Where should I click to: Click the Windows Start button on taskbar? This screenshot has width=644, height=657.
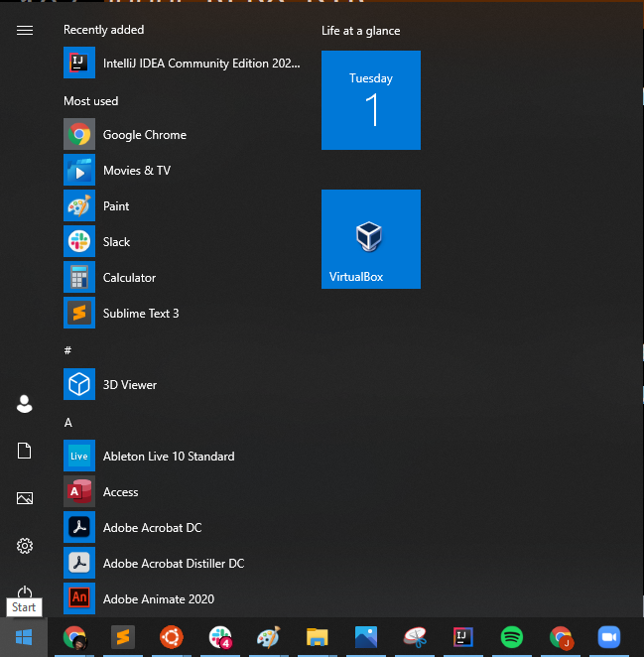24,637
